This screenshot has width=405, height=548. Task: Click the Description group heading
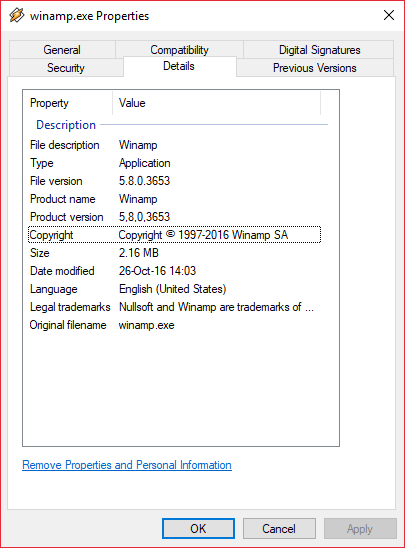tap(66, 125)
